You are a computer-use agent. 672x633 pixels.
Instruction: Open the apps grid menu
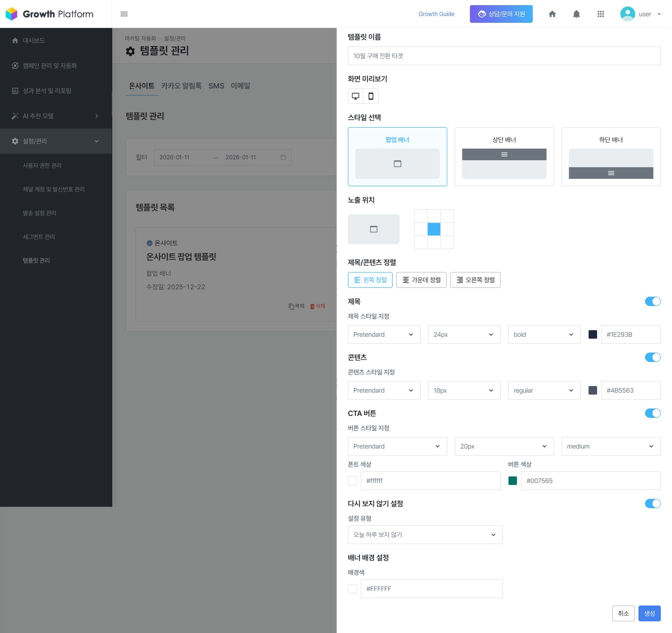[600, 14]
